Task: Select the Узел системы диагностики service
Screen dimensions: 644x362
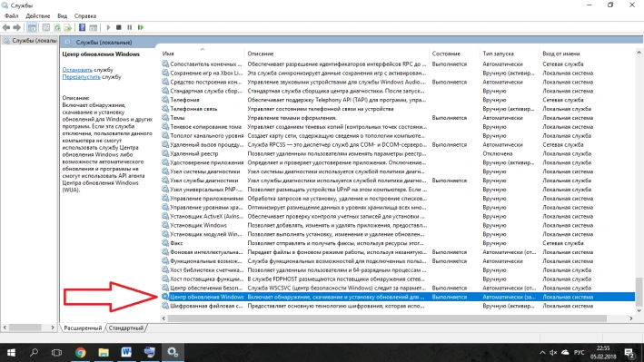Action: point(205,171)
